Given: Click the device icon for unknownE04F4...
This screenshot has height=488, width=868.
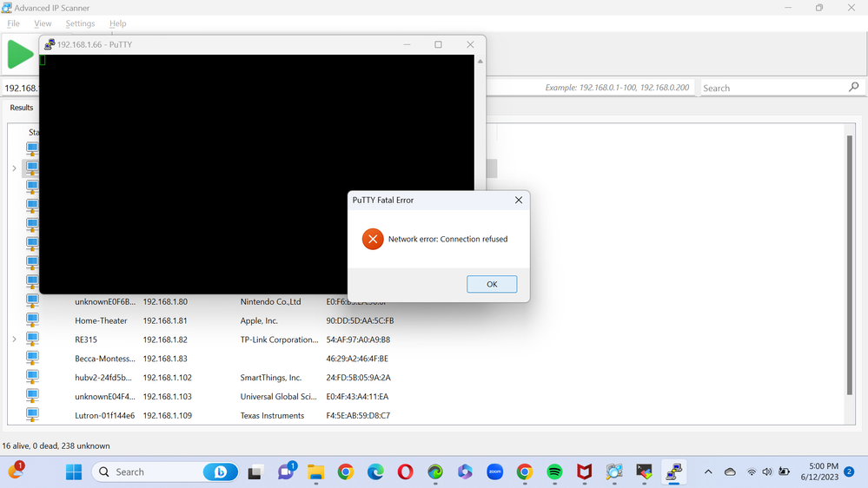Looking at the screenshot, I should [x=32, y=396].
